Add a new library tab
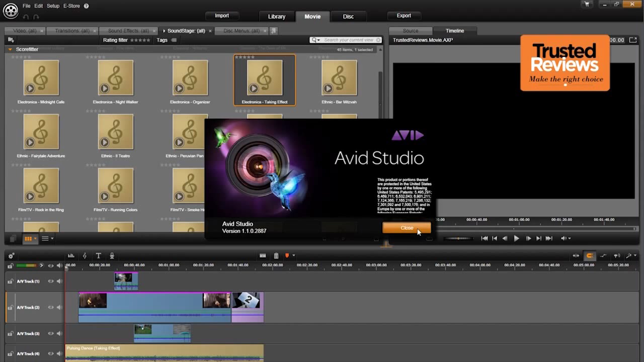The image size is (644, 362). pyautogui.click(x=273, y=31)
